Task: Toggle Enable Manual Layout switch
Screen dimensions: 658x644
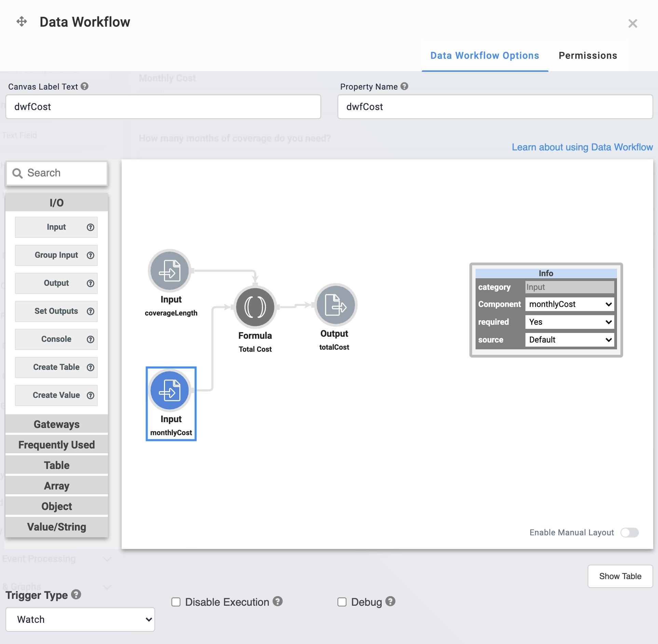Action: 630,533
